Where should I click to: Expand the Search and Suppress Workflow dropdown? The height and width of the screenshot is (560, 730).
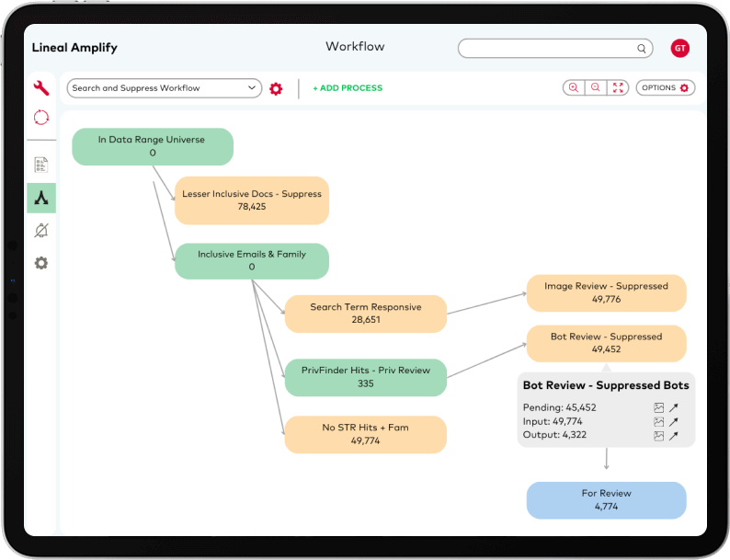pyautogui.click(x=164, y=88)
